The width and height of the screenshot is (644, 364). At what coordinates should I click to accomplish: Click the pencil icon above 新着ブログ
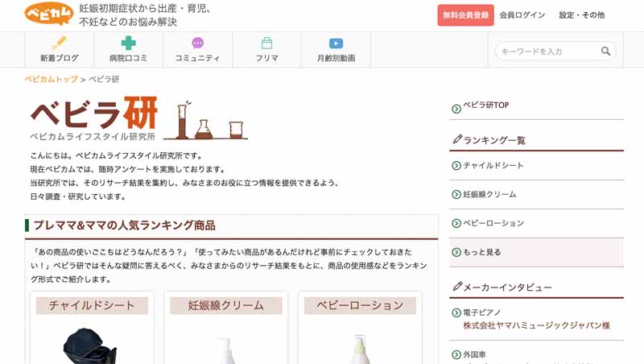pyautogui.click(x=59, y=43)
